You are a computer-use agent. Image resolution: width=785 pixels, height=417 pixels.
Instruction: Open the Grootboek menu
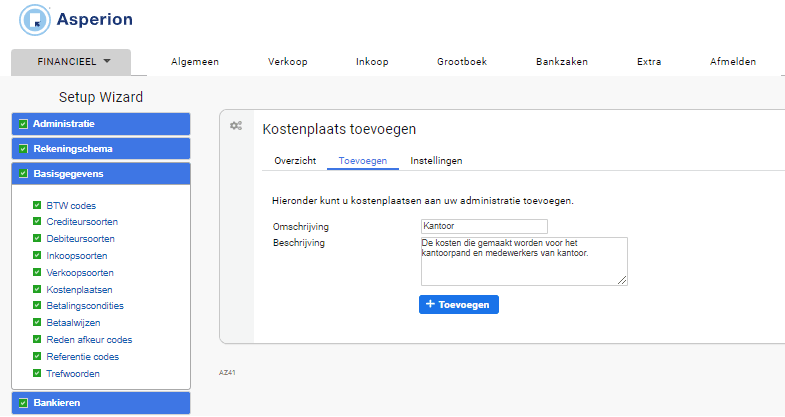pos(462,62)
